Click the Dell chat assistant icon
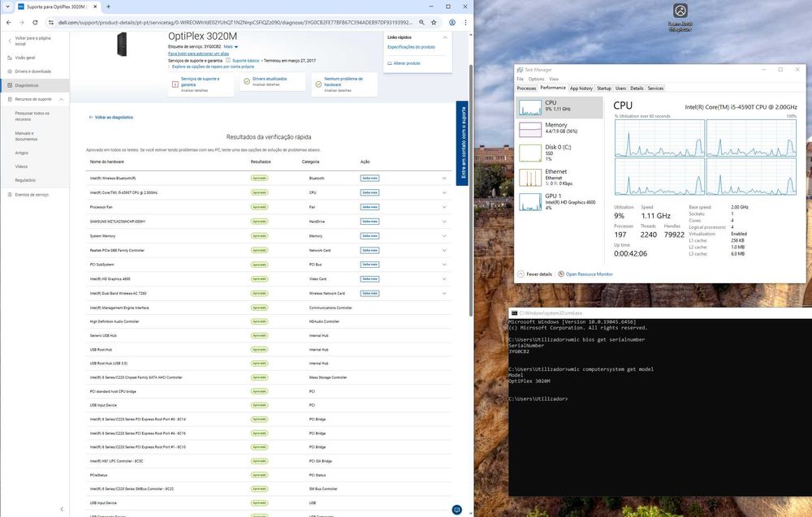Viewport: 812px width, 517px height. 456,510
